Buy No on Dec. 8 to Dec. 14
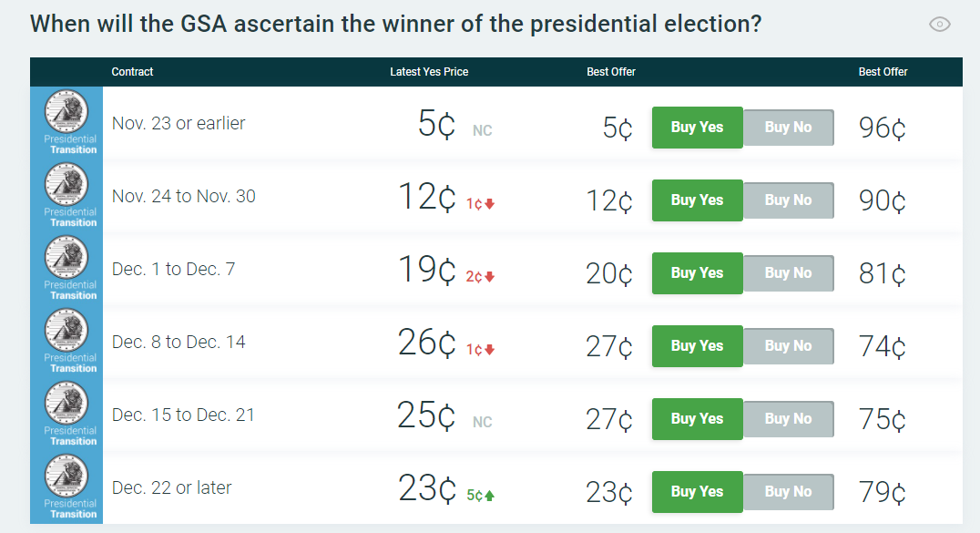980x533 pixels. pyautogui.click(x=788, y=346)
